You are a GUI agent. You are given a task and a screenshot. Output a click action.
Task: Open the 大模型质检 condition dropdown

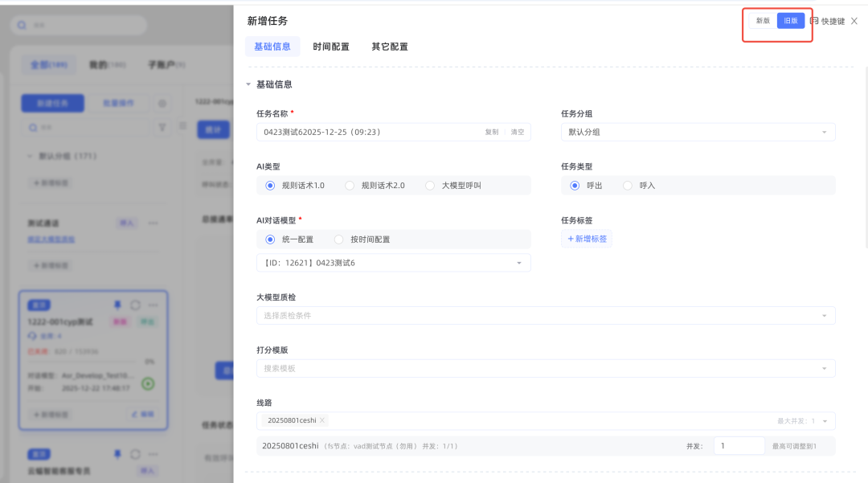pos(545,316)
